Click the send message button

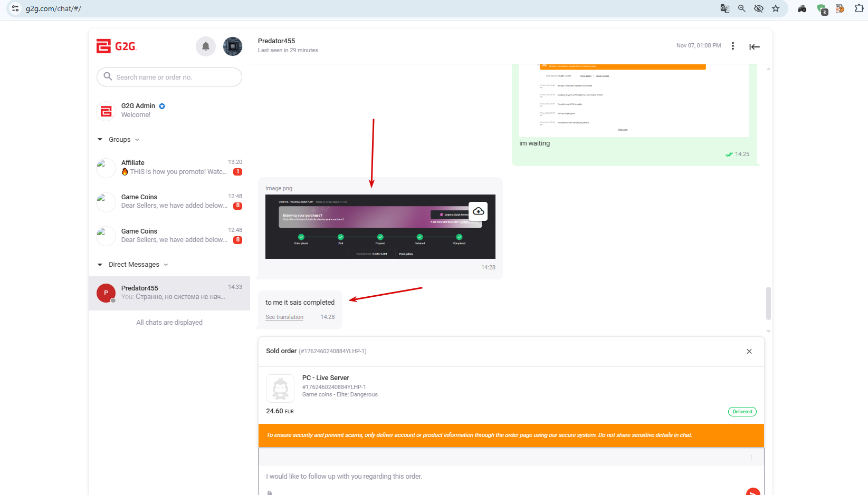753,492
